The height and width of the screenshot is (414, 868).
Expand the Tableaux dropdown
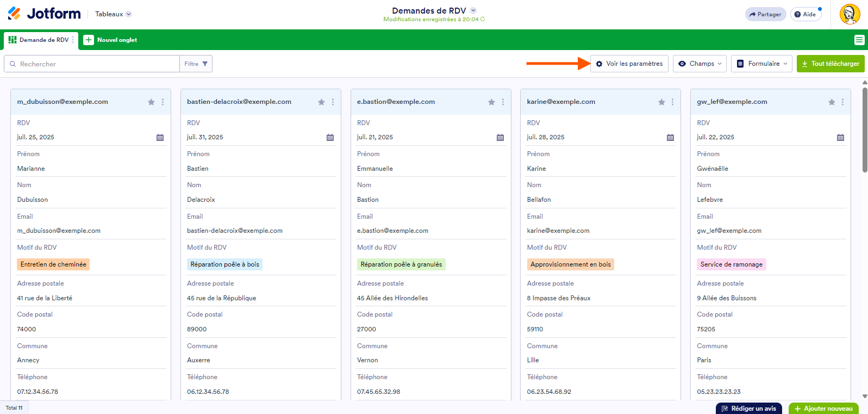pos(113,14)
